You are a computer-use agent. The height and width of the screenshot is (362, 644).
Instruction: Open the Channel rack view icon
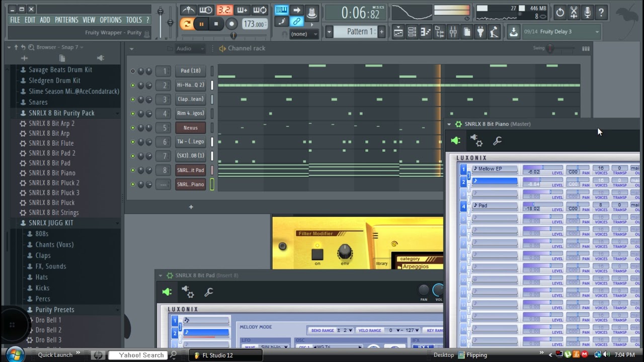click(x=412, y=32)
